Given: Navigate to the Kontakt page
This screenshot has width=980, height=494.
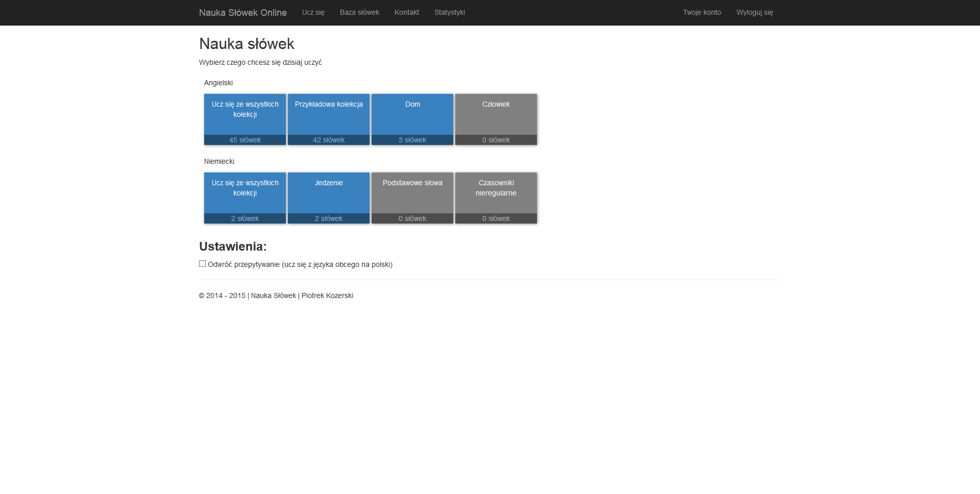Looking at the screenshot, I should tap(406, 13).
